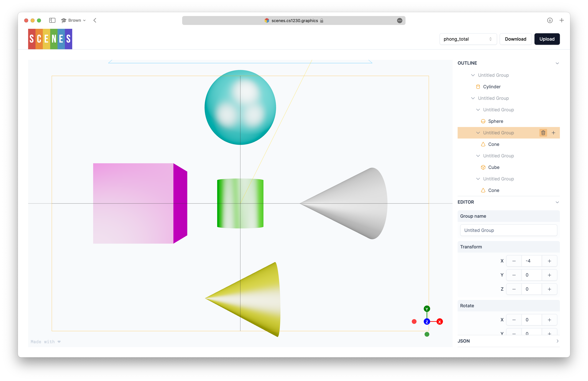The width and height of the screenshot is (588, 381).
Task: Open the address bar more options icon
Action: tap(399, 20)
